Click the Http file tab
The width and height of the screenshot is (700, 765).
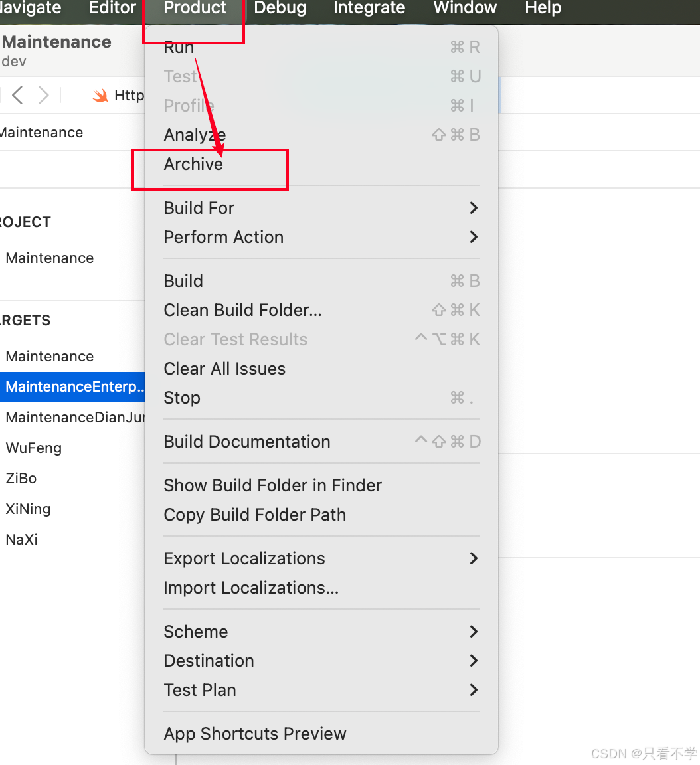tap(118, 95)
